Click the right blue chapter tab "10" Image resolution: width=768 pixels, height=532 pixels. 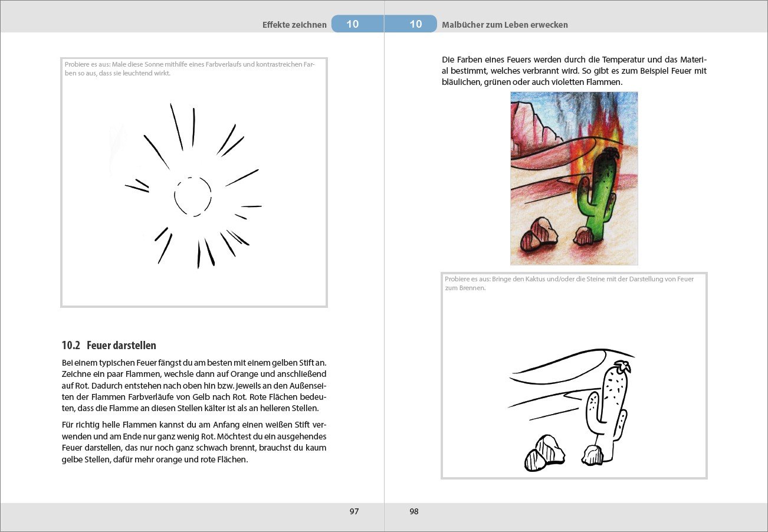(415, 24)
